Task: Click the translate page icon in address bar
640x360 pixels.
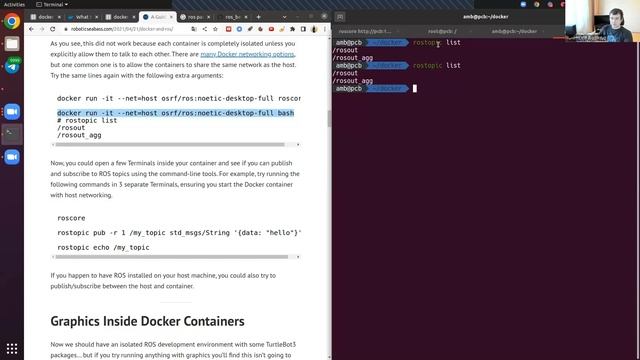Action: (194, 29)
